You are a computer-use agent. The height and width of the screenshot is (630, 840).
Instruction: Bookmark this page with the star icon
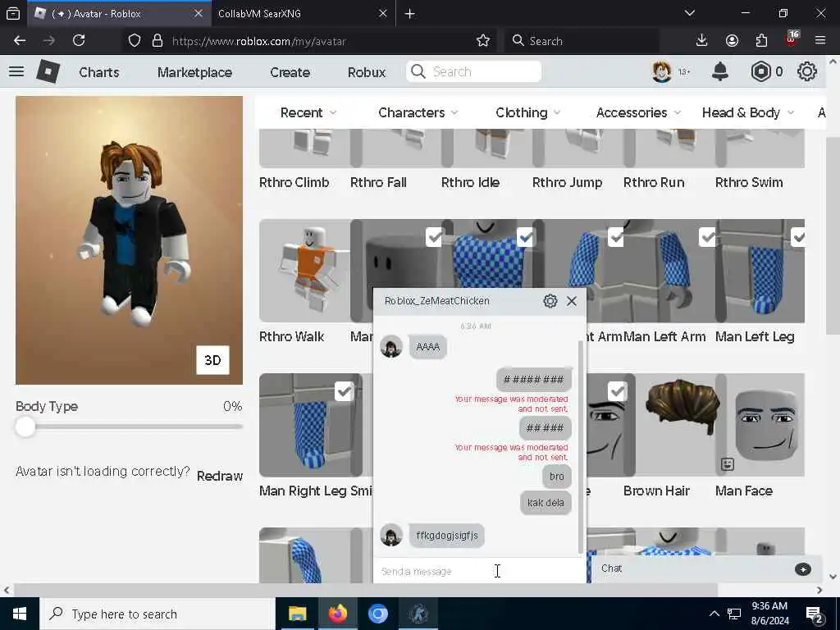click(482, 41)
